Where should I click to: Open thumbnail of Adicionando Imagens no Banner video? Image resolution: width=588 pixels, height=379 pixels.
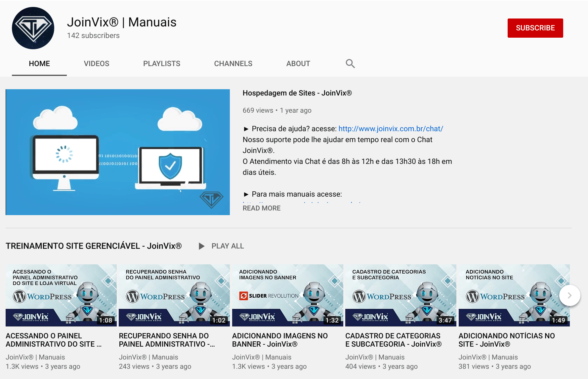288,295
